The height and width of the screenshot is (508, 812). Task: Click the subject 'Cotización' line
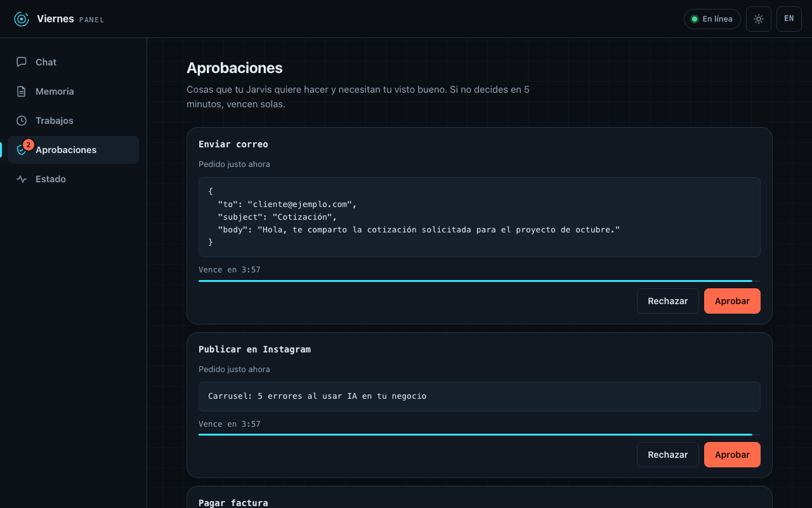[x=277, y=217]
